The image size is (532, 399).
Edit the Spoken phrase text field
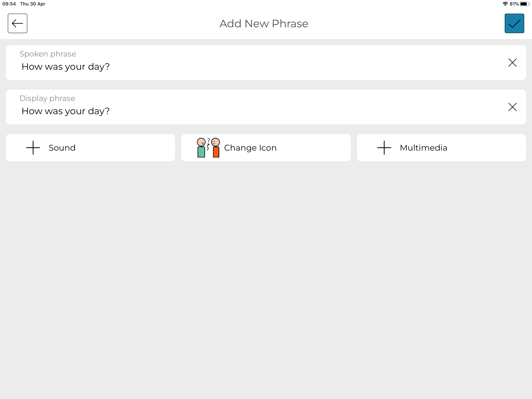pyautogui.click(x=266, y=63)
